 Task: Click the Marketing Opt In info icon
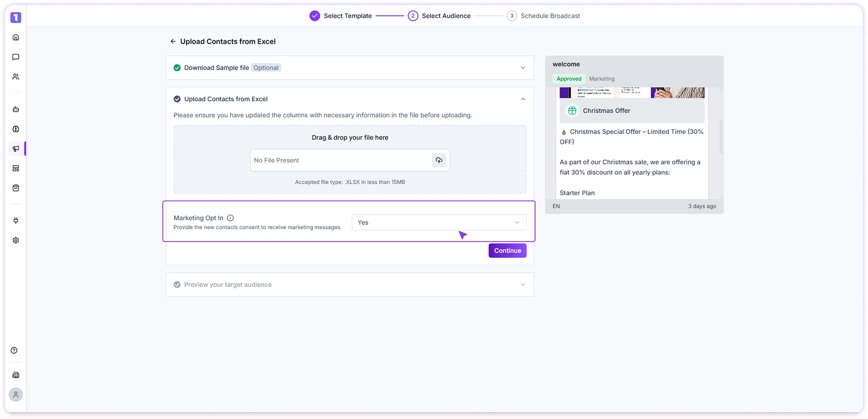[x=230, y=218]
